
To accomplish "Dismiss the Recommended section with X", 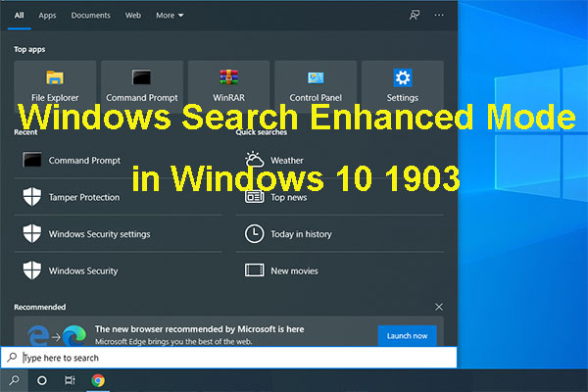I will point(439,307).
